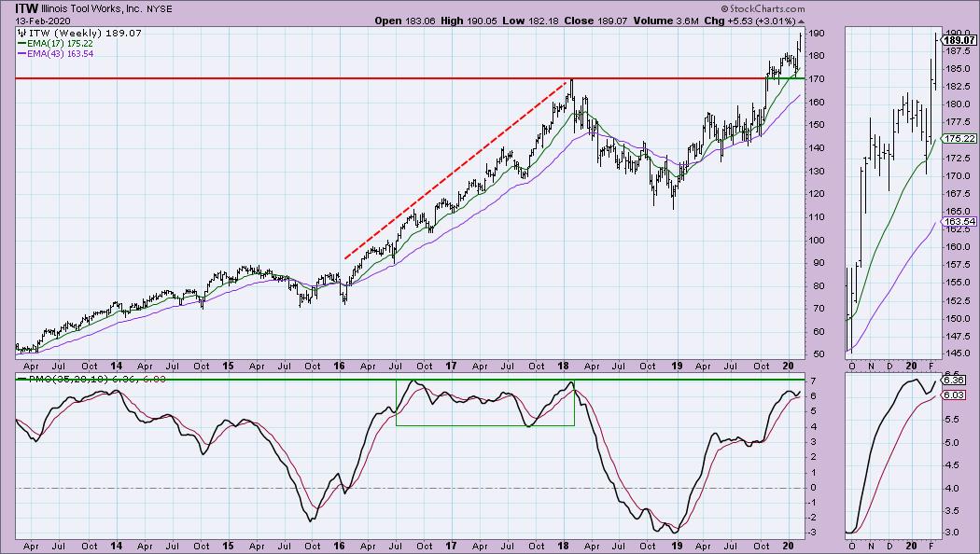Click the Close 189.07 value in header
This screenshot has height=554, width=980.
[x=595, y=21]
